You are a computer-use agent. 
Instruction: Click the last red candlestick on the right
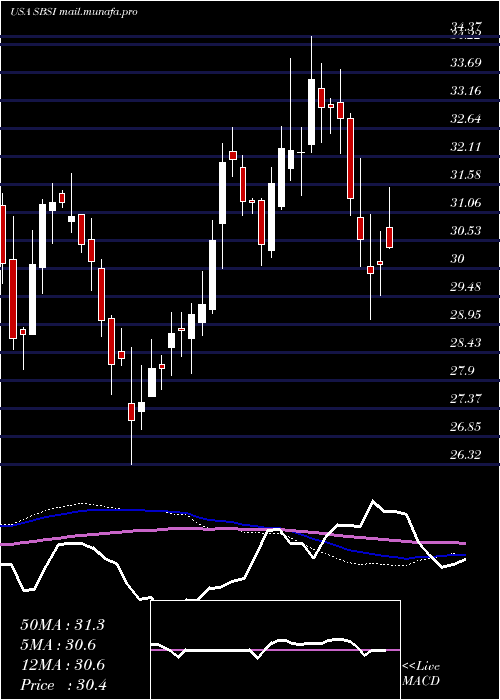390,238
